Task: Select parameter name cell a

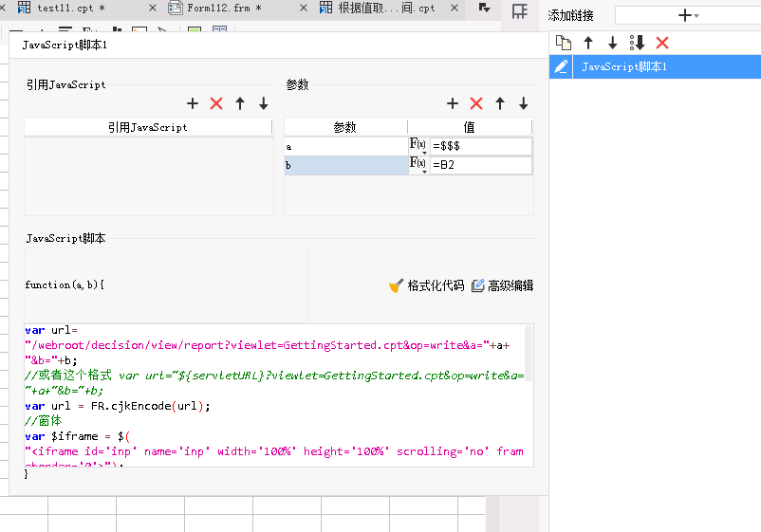Action: pyautogui.click(x=346, y=146)
